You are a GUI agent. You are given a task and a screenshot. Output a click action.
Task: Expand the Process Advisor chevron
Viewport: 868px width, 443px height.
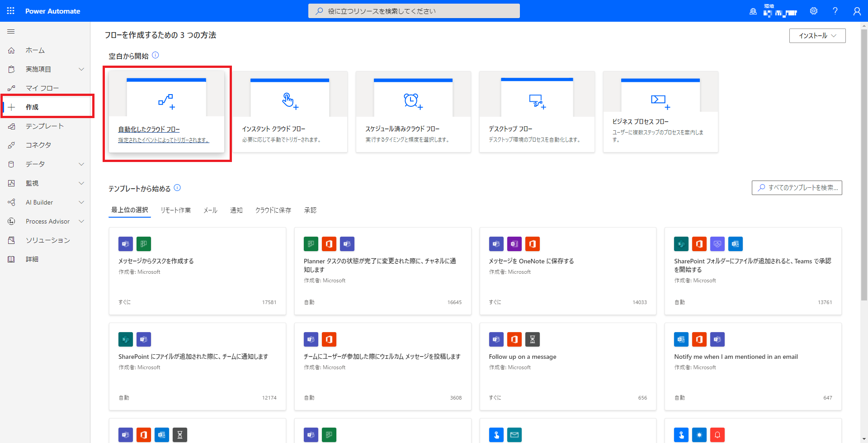click(x=81, y=221)
